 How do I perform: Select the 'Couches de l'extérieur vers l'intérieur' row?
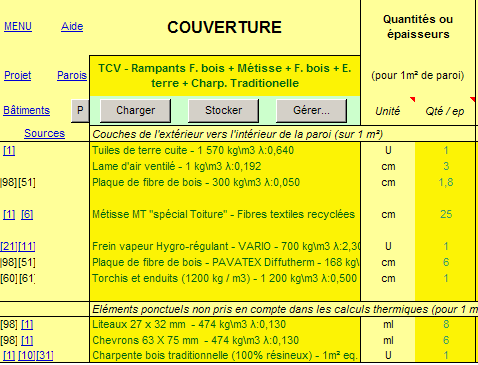282,134
